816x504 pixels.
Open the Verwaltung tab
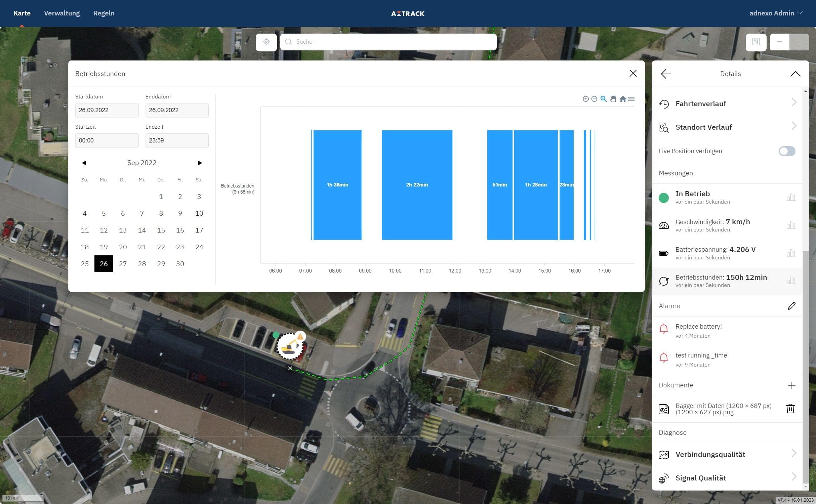coord(62,13)
